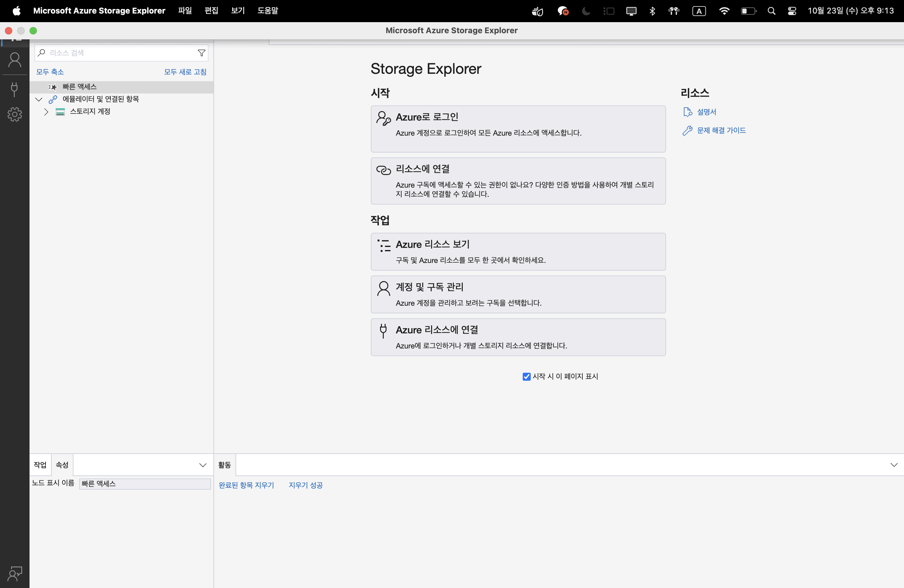Click the menu bar date and time
Viewport: 904px width, 588px height.
click(x=851, y=11)
